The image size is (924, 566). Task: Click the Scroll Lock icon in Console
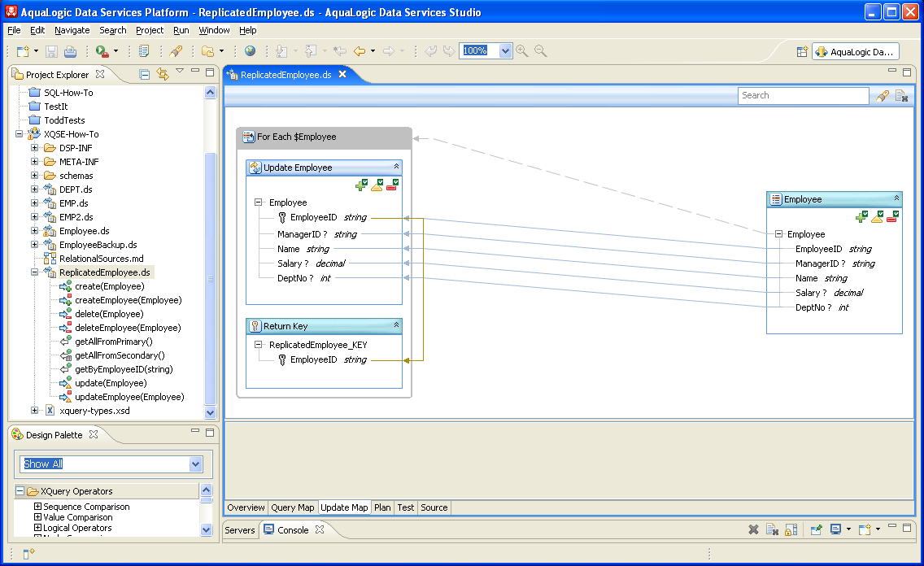pyautogui.click(x=791, y=529)
